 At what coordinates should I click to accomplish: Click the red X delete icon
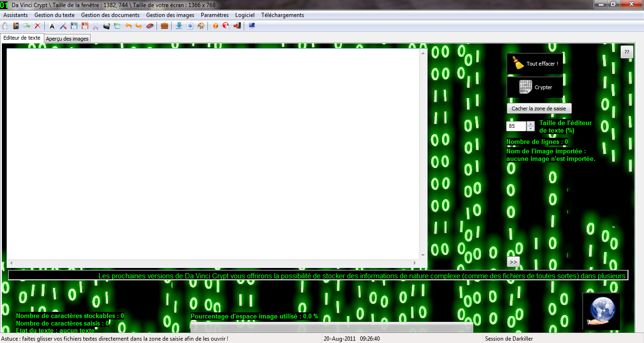37,26
